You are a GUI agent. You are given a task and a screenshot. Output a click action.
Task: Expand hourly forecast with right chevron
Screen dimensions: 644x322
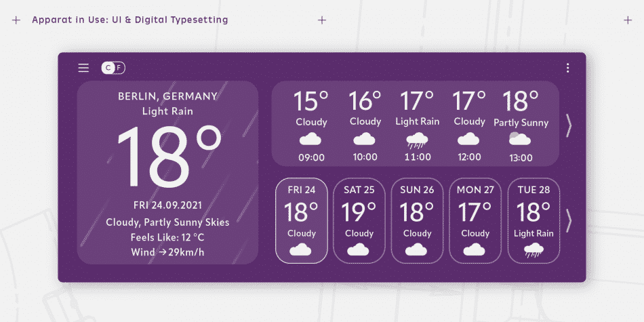click(x=569, y=126)
